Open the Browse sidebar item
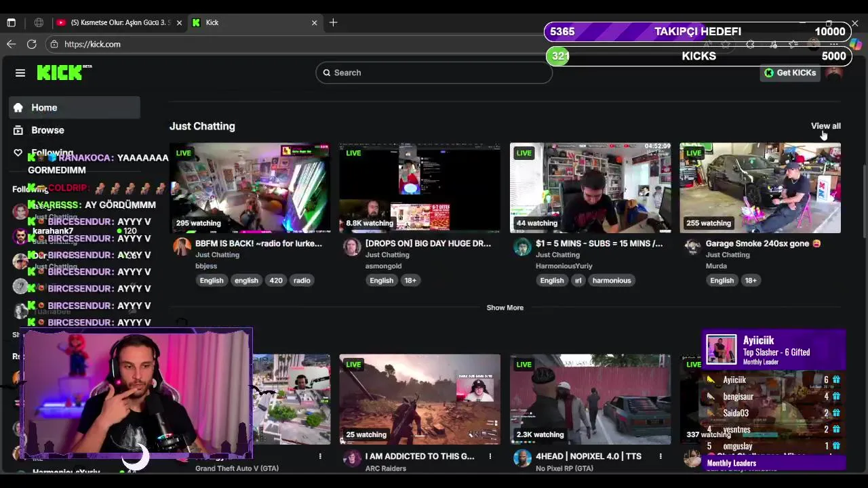The image size is (868, 488). [x=75, y=130]
